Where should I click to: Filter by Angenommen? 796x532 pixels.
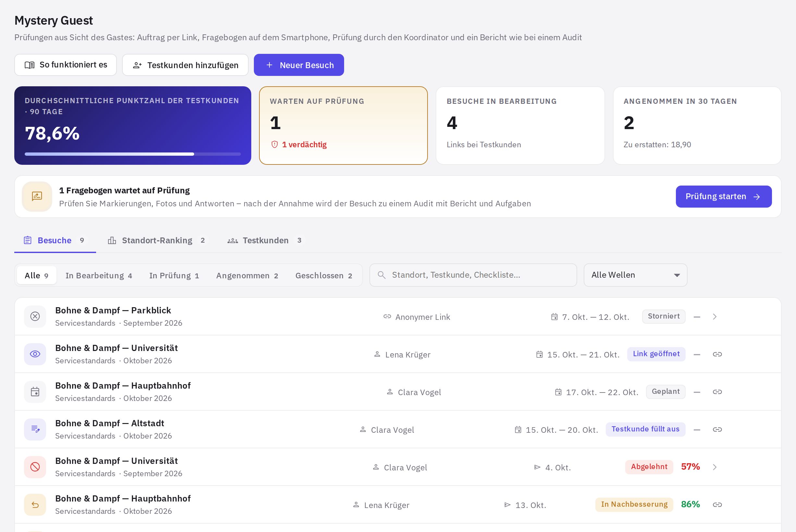pyautogui.click(x=247, y=275)
